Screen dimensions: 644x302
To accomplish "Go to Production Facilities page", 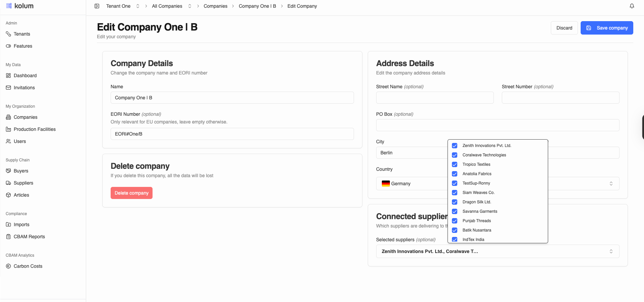I will pyautogui.click(x=35, y=129).
